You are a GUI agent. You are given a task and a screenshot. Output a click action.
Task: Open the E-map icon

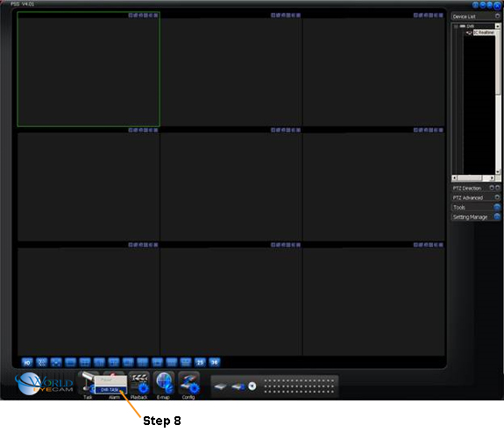[x=164, y=384]
